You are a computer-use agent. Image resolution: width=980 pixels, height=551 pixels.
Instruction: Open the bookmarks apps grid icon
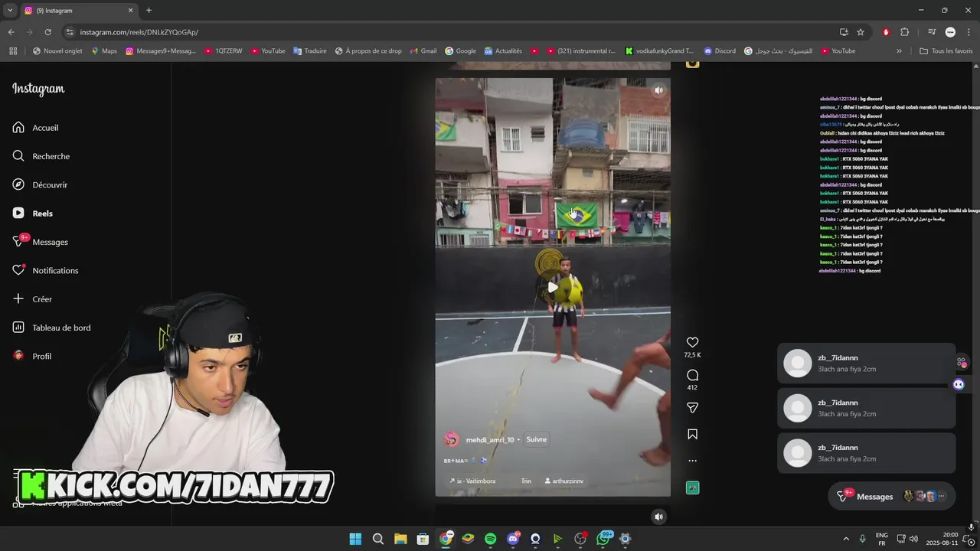tap(13, 51)
